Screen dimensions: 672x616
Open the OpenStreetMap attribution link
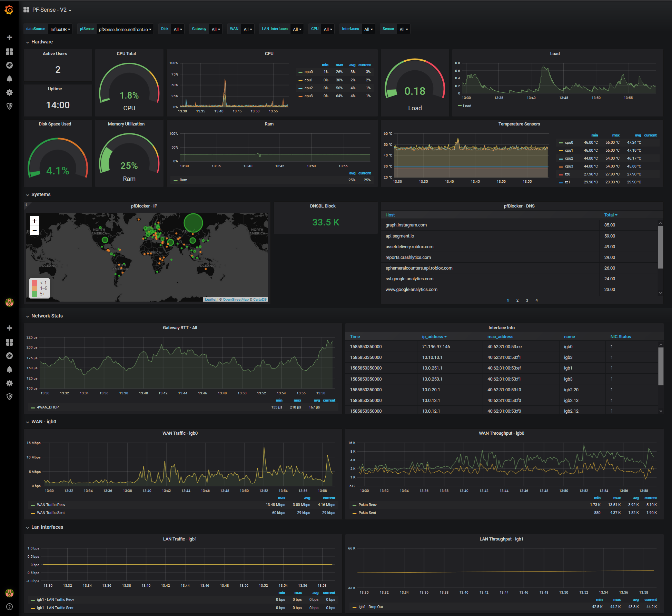[x=235, y=300]
